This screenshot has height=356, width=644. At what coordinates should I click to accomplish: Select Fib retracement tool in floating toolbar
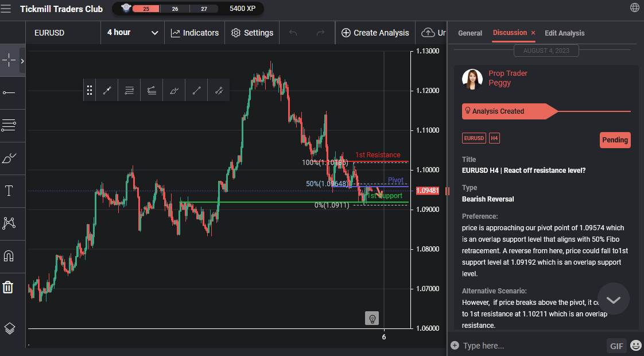click(x=129, y=91)
